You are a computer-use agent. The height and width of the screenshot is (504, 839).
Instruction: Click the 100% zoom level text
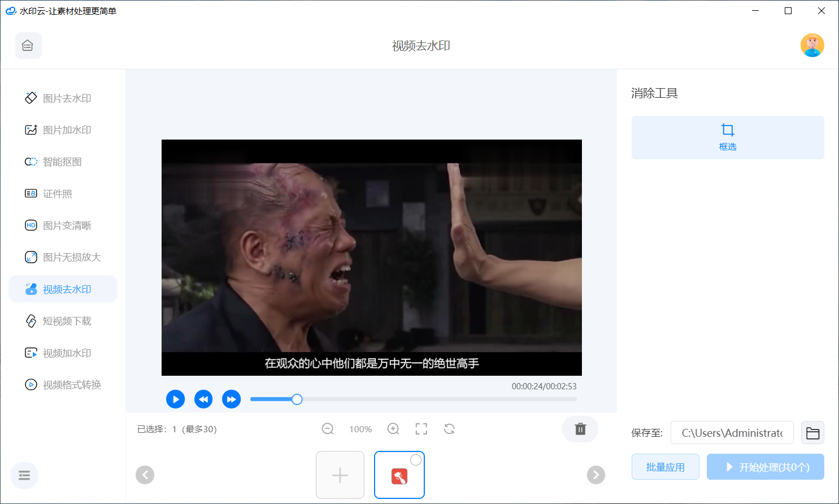click(360, 429)
